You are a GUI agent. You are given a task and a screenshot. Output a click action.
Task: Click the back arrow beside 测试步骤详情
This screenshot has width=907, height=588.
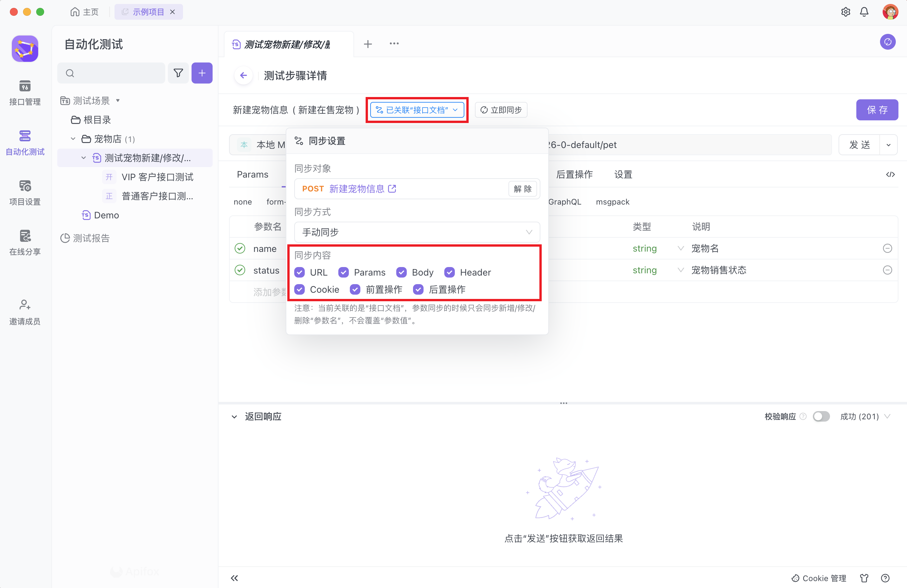click(244, 75)
